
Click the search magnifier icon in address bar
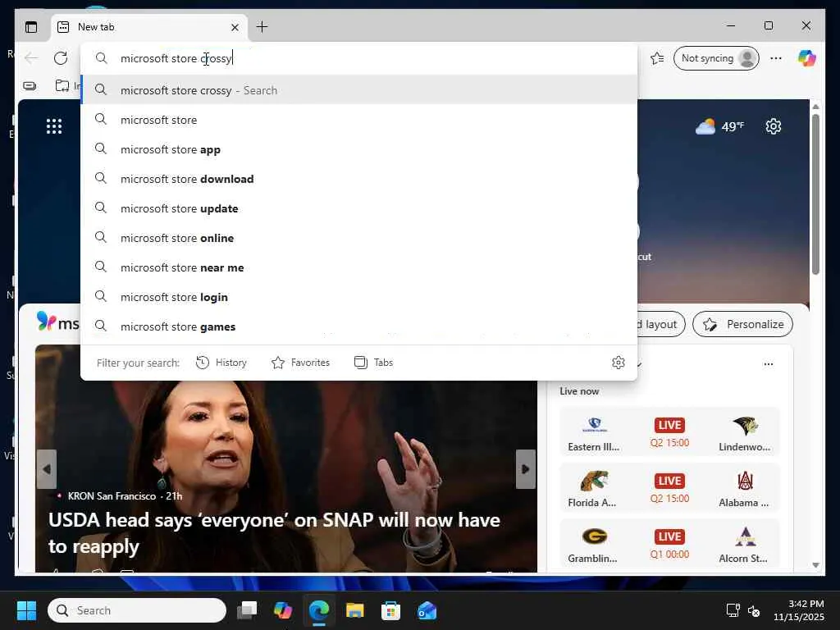101,58
